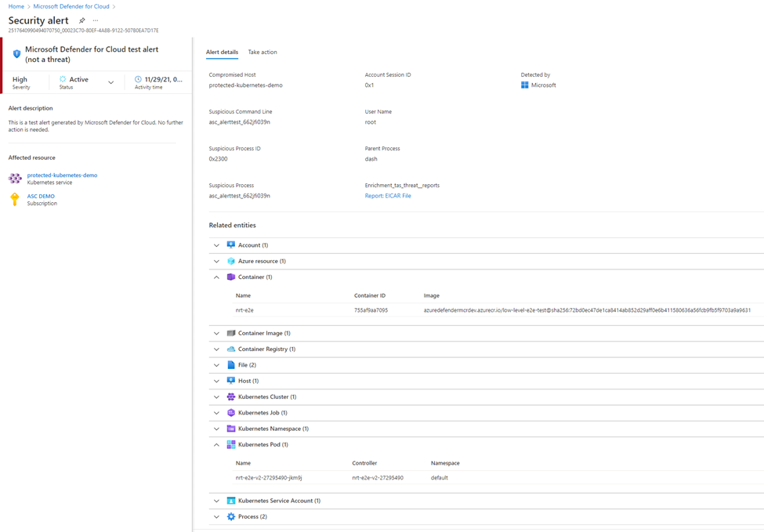Expand the Kubernetes Service Account (1) section

pos(216,501)
